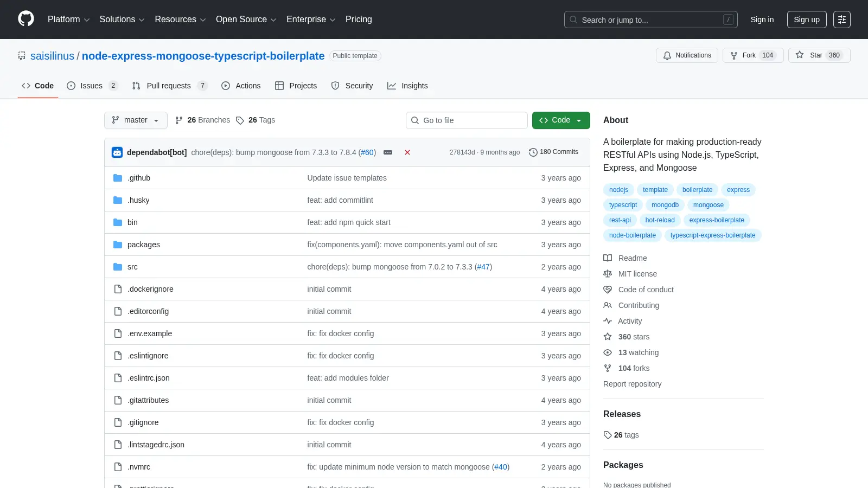Go to the Projects tab
Image resolution: width=868 pixels, height=488 pixels.
(x=296, y=86)
